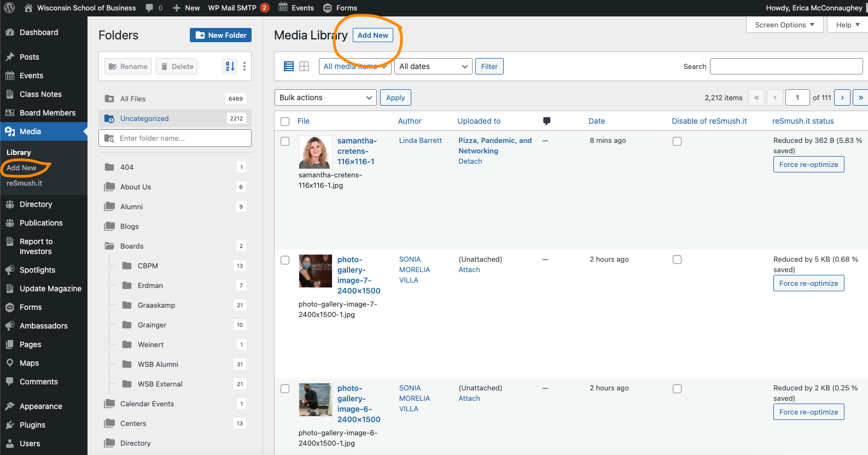Force re-optimize the samantha-cretens image

[x=808, y=164]
